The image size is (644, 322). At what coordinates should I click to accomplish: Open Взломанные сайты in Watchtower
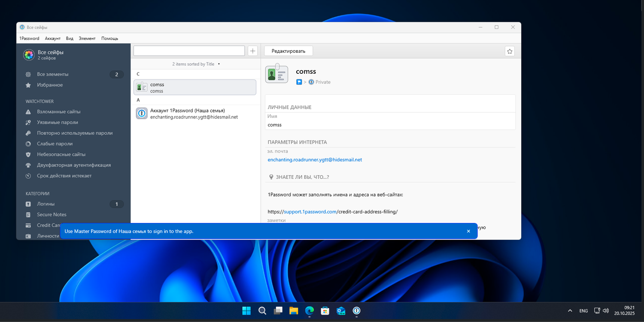58,111
